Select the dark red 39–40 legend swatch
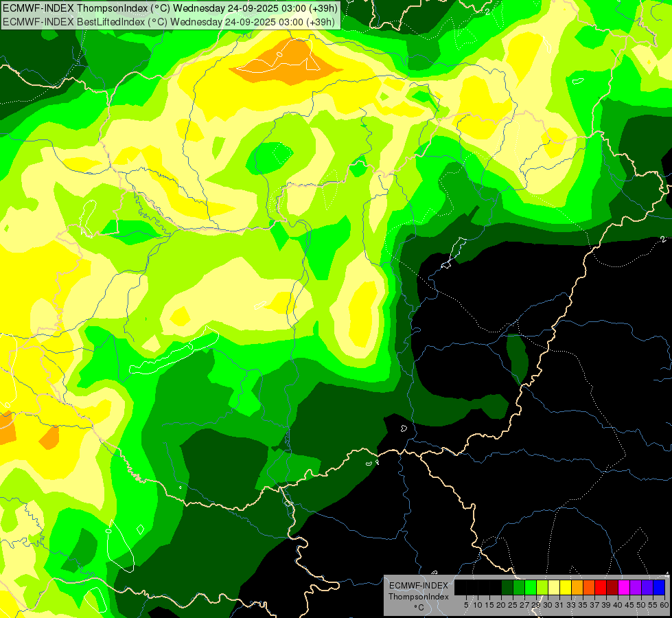This screenshot has height=618, width=672. (612, 587)
